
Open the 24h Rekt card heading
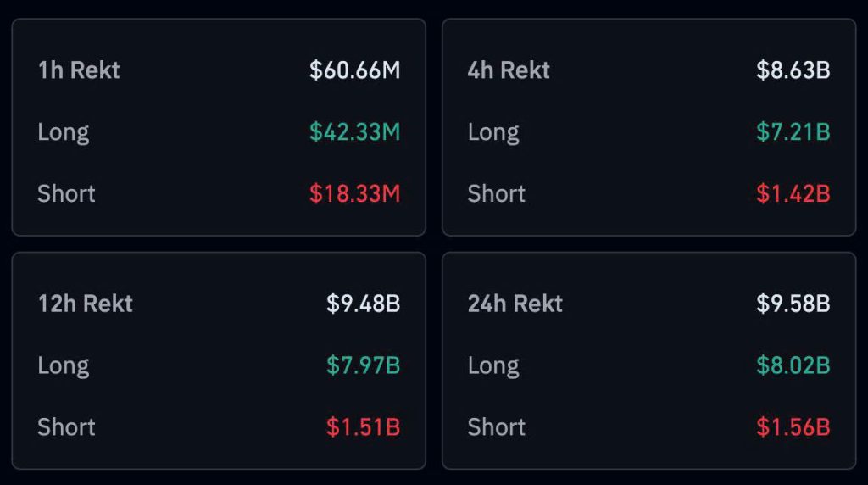(x=515, y=304)
